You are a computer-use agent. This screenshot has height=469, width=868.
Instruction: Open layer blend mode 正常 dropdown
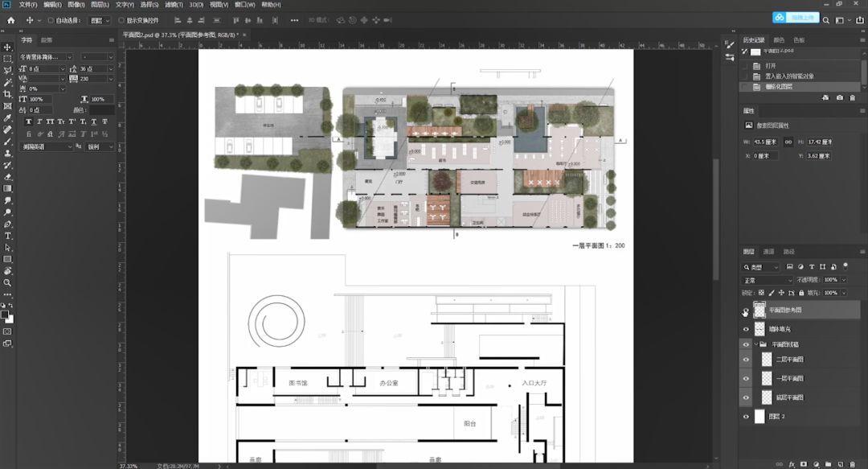click(x=767, y=280)
